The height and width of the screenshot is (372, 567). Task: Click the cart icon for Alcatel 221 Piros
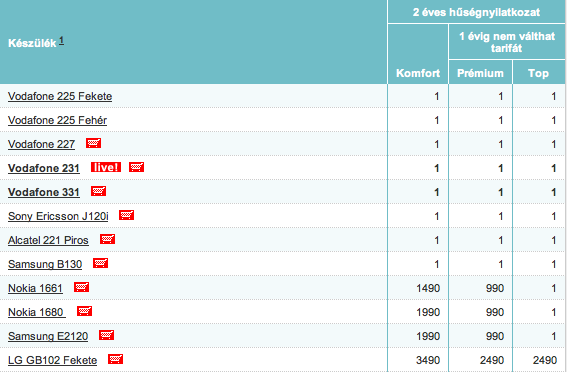pyautogui.click(x=107, y=239)
